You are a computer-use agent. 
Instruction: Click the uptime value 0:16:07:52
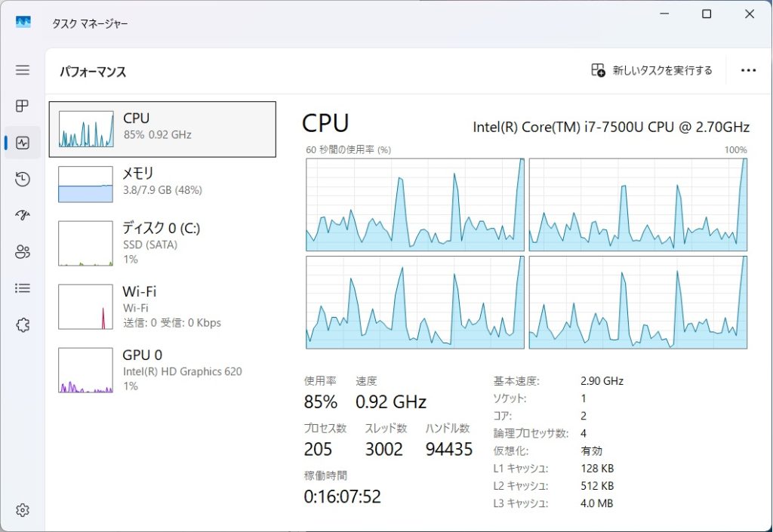tap(343, 497)
